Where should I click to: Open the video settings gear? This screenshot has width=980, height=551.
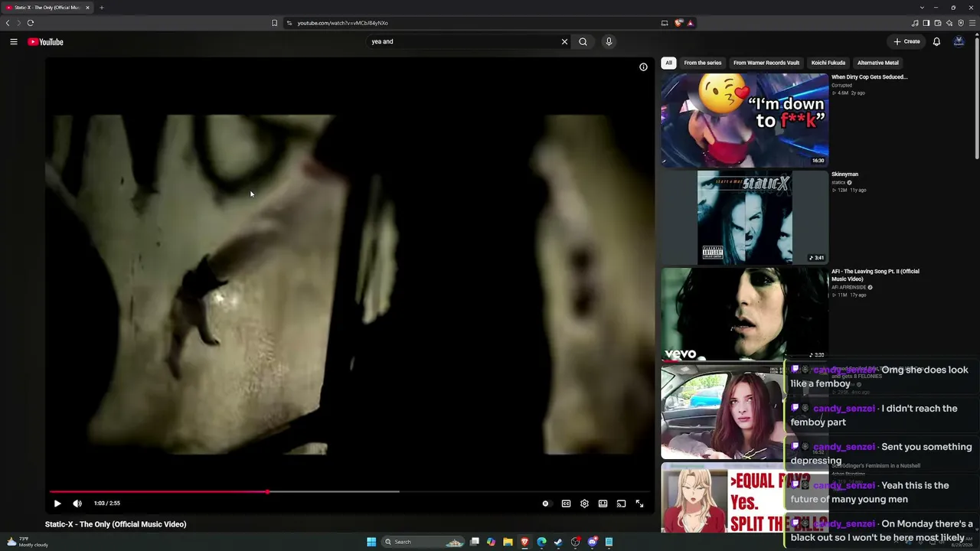584,504
